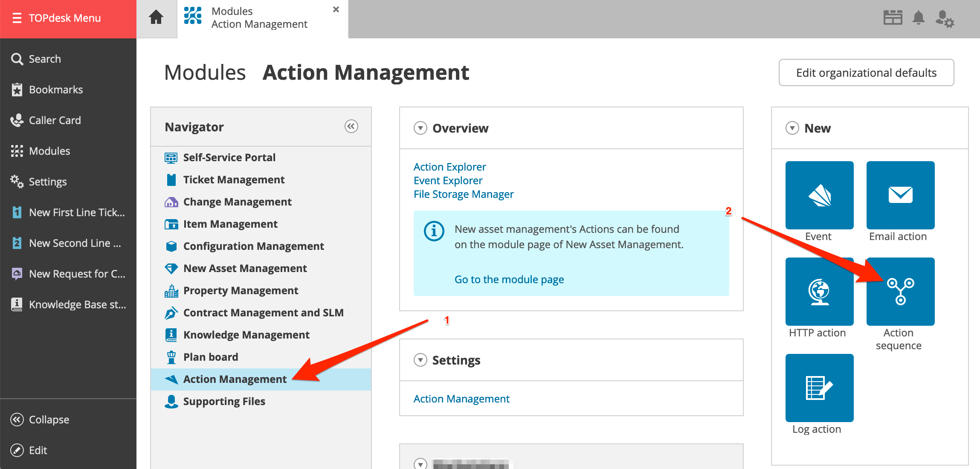
Task: Collapse the Navigator panel
Action: (x=351, y=127)
